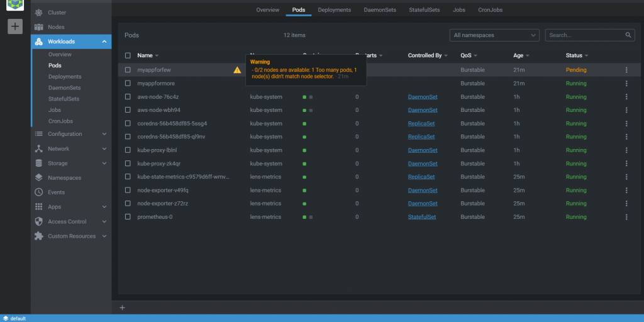The width and height of the screenshot is (644, 322).
Task: Open the actions menu for coredns-56b458df85-5ssg4
Action: click(626, 124)
